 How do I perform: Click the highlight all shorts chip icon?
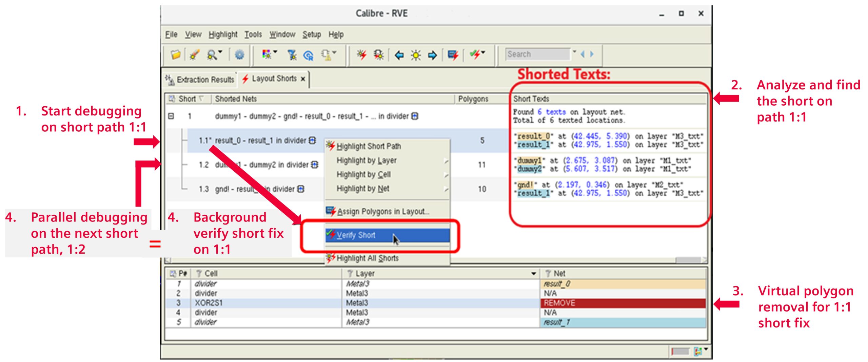379,55
